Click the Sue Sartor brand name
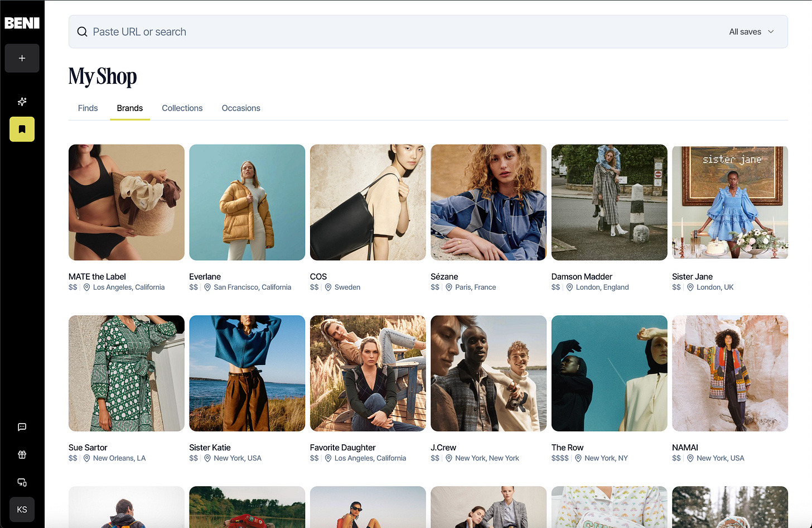The height and width of the screenshot is (528, 812). click(88, 448)
